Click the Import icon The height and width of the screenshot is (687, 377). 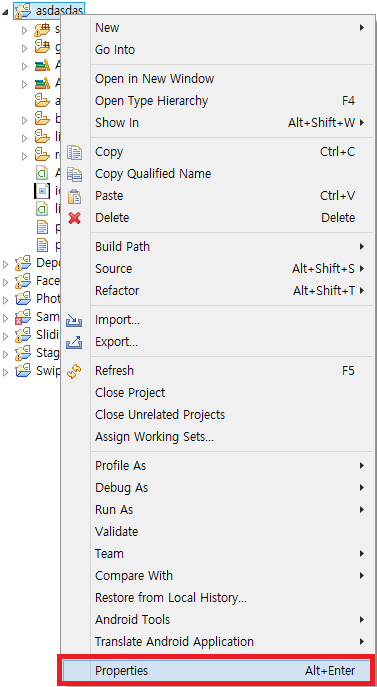coord(74,320)
